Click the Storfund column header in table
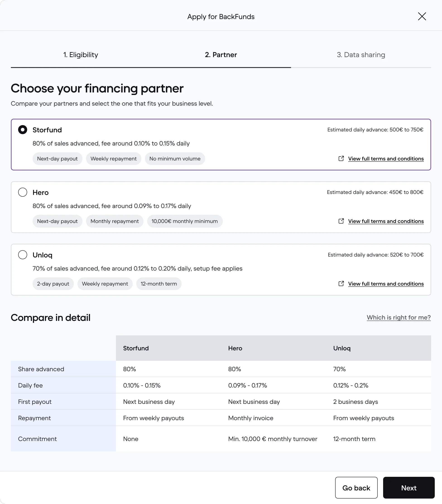Image resolution: width=442 pixels, height=504 pixels. [136, 348]
